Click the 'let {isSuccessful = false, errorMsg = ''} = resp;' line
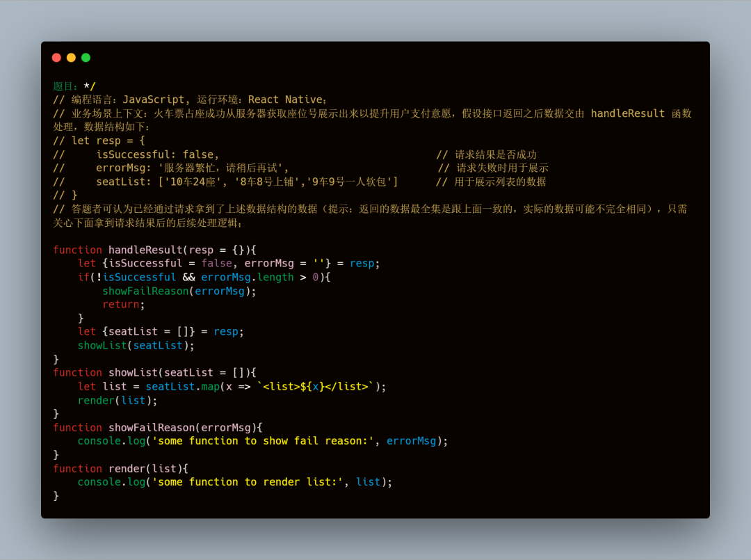 coord(229,264)
